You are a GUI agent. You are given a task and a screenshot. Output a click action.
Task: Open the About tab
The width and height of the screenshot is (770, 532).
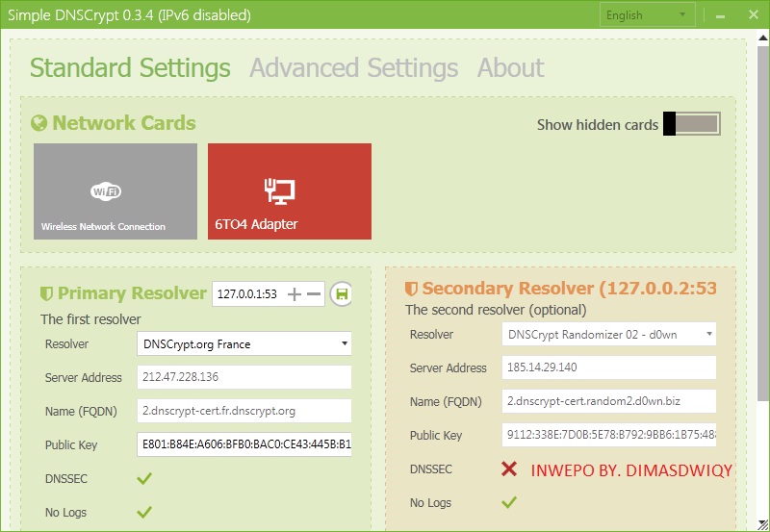[511, 67]
